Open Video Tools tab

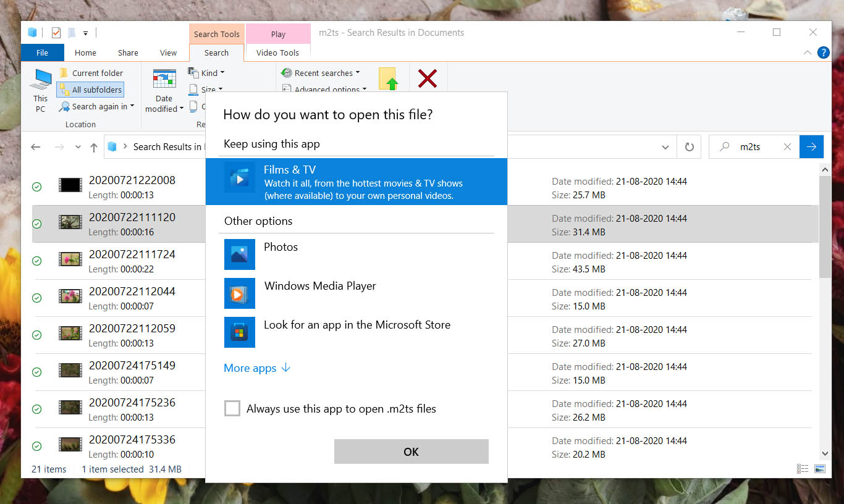[x=278, y=52]
